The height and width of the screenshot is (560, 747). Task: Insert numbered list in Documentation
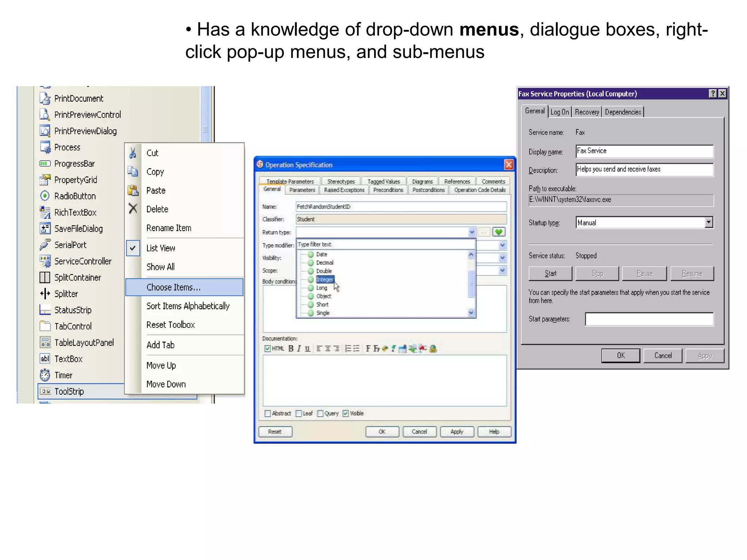pyautogui.click(x=348, y=349)
